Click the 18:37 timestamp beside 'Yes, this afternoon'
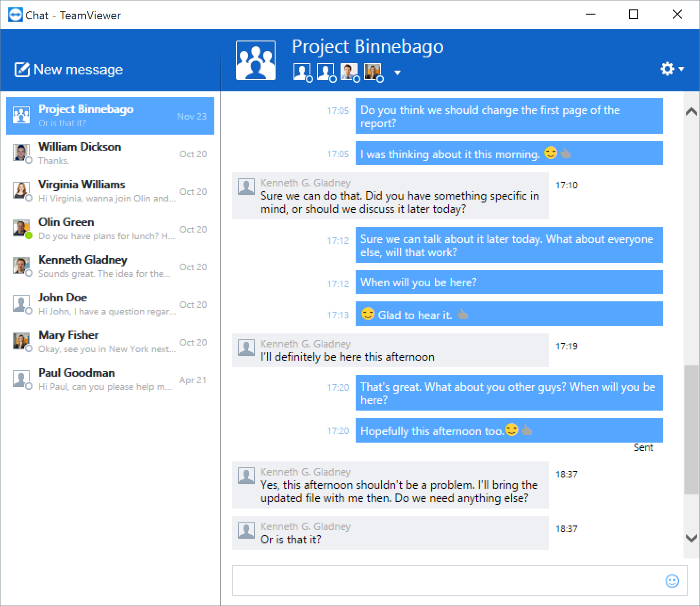Screen dimensions: 700x606 (566, 474)
